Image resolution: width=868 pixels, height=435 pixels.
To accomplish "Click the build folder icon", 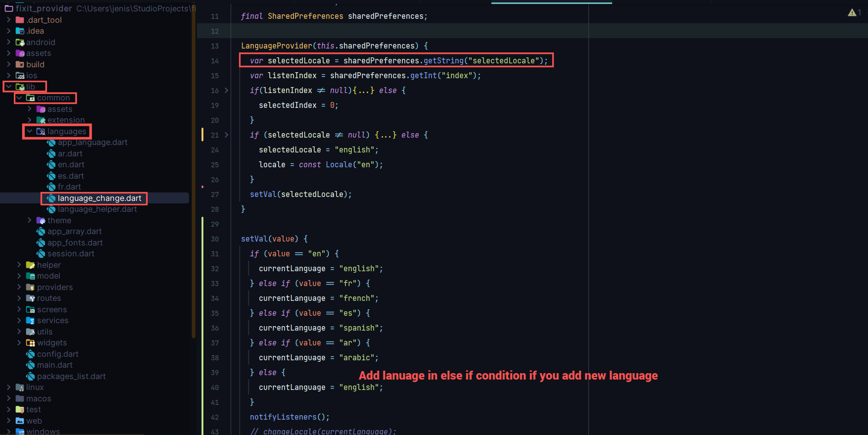I will click(20, 65).
